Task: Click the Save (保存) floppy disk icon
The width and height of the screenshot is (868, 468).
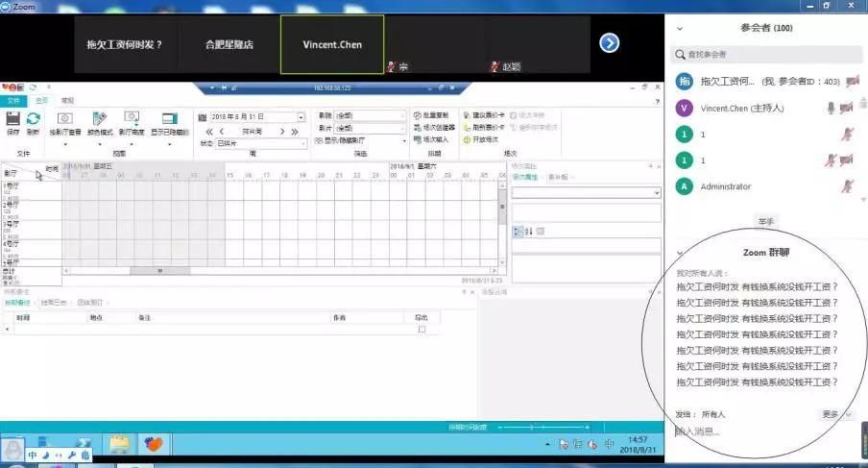Action: coord(13,118)
